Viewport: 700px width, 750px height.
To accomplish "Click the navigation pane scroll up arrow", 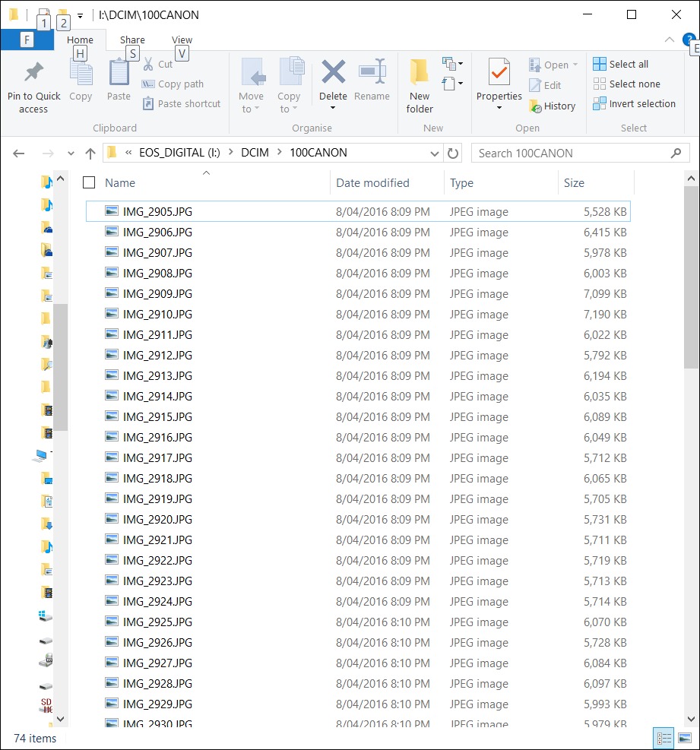I will (x=60, y=179).
